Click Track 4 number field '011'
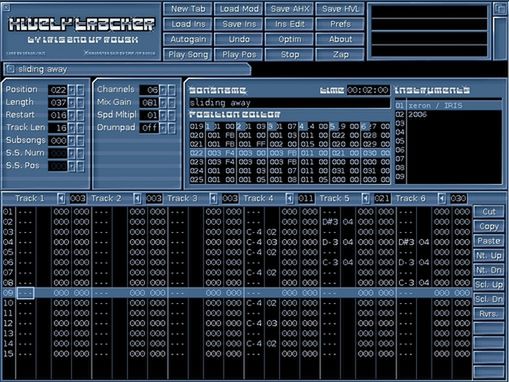Viewport: 509px width, 382px height. click(306, 199)
